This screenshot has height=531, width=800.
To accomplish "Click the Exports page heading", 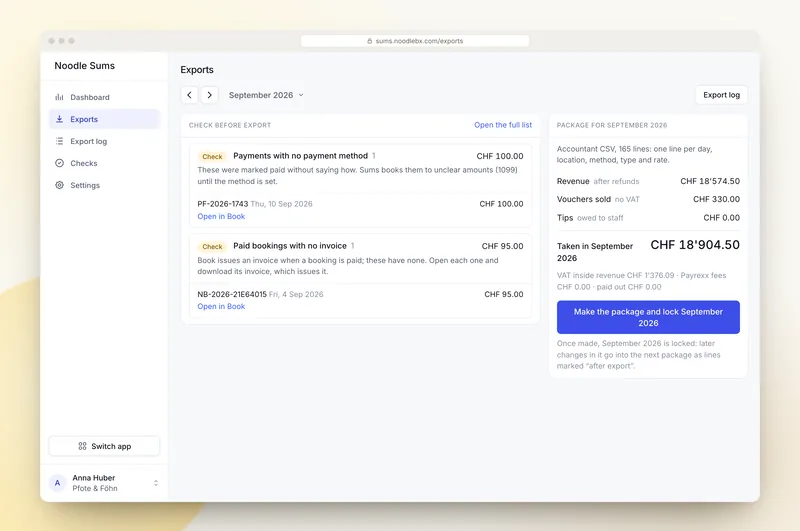I will (197, 70).
